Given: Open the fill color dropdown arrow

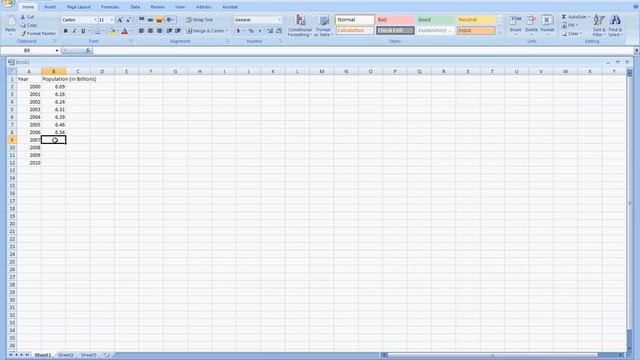Looking at the screenshot, I should (118, 31).
